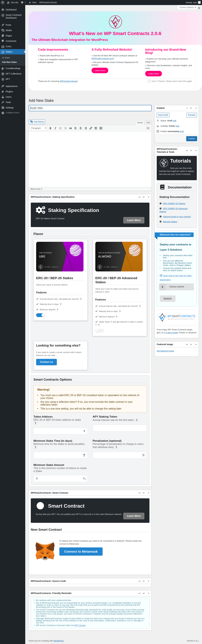Click the Italic formatting icon
This screenshot has height=644, width=202.
tap(55, 128)
